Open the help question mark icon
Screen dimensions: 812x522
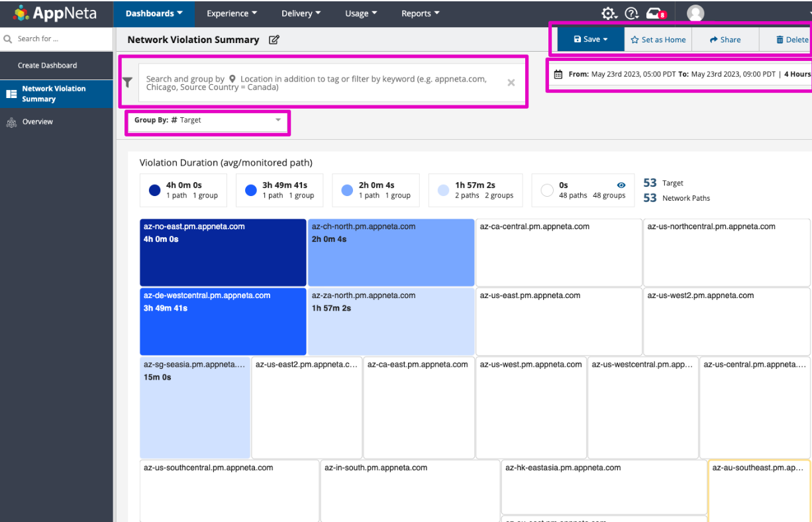point(631,13)
